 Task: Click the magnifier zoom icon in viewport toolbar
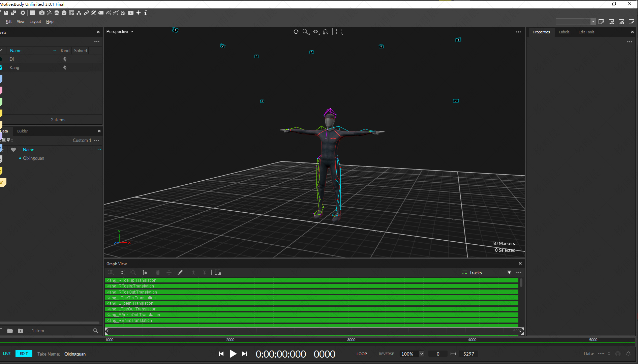point(305,32)
